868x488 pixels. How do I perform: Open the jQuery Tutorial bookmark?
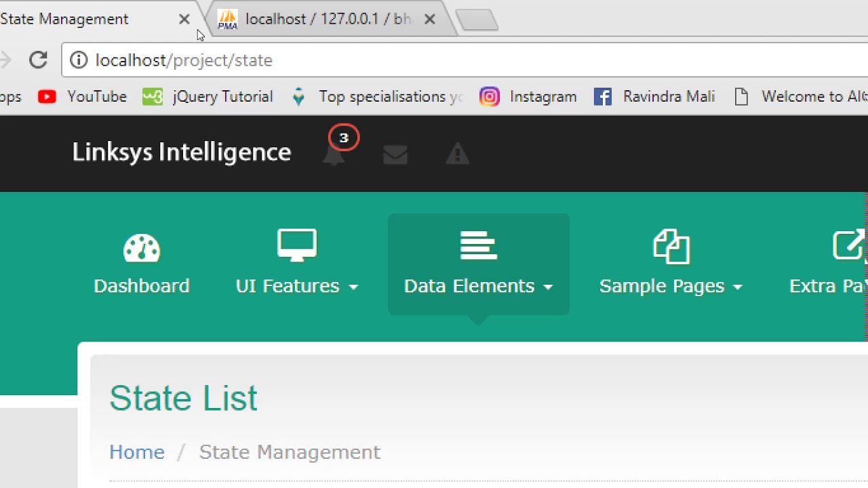pos(208,97)
